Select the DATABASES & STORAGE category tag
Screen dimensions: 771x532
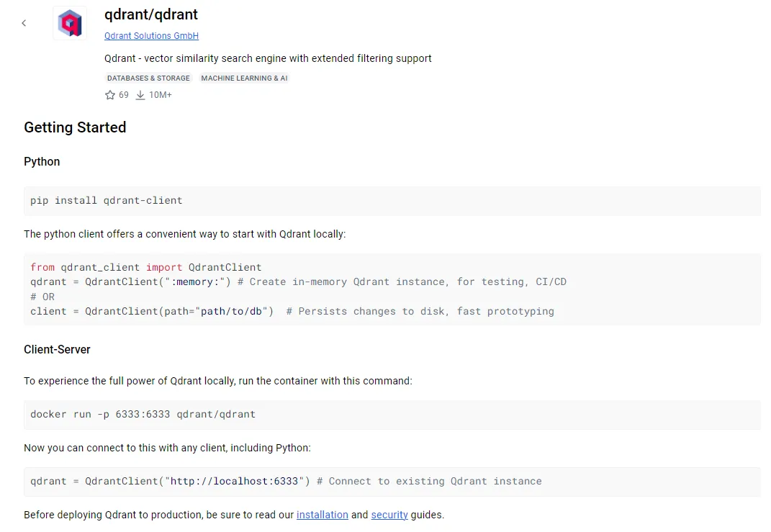pyautogui.click(x=148, y=78)
